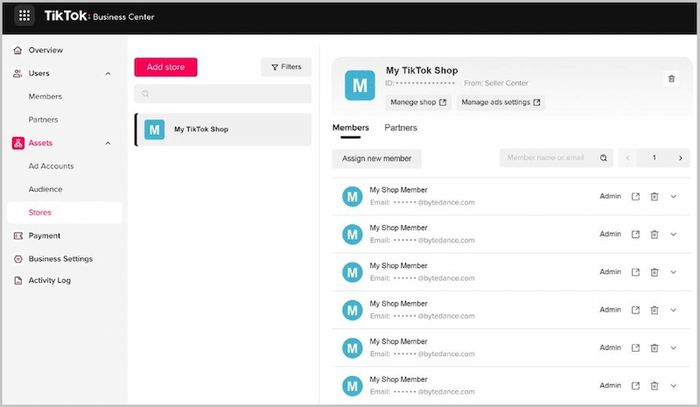
Task: Click Assign new member button
Action: click(377, 158)
